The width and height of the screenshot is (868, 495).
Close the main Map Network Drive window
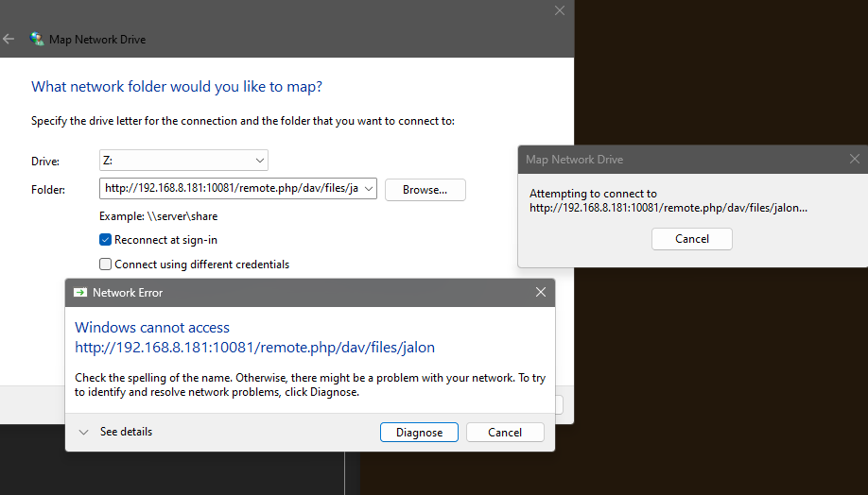point(559,10)
